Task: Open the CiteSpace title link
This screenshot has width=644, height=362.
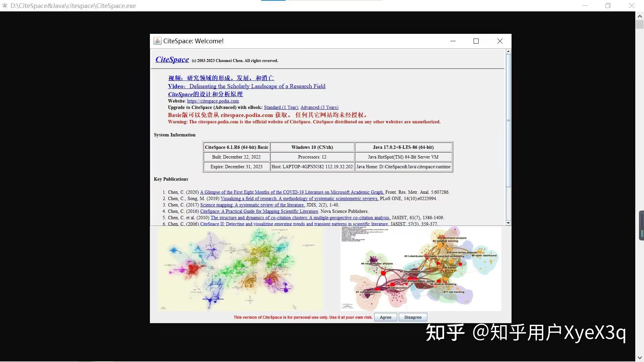Action: [x=172, y=59]
